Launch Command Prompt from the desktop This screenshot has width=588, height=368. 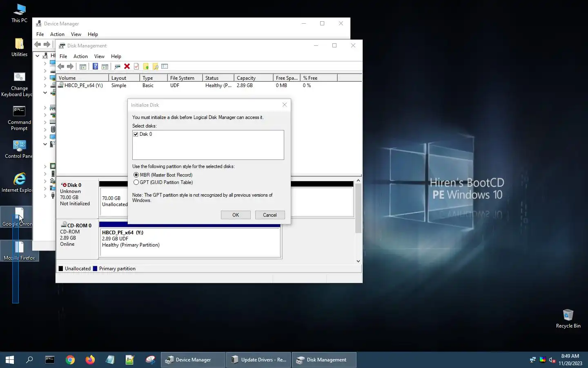(x=19, y=119)
